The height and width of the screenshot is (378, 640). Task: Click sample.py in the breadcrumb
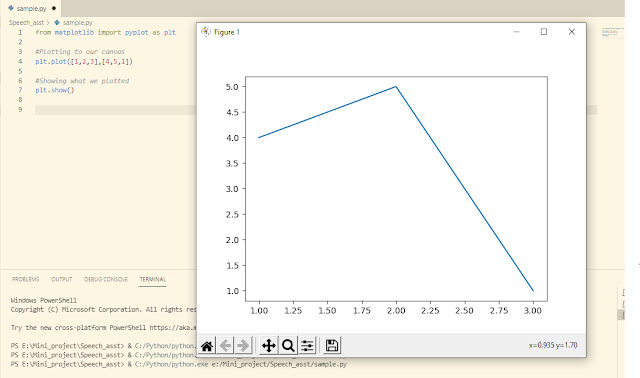point(78,22)
